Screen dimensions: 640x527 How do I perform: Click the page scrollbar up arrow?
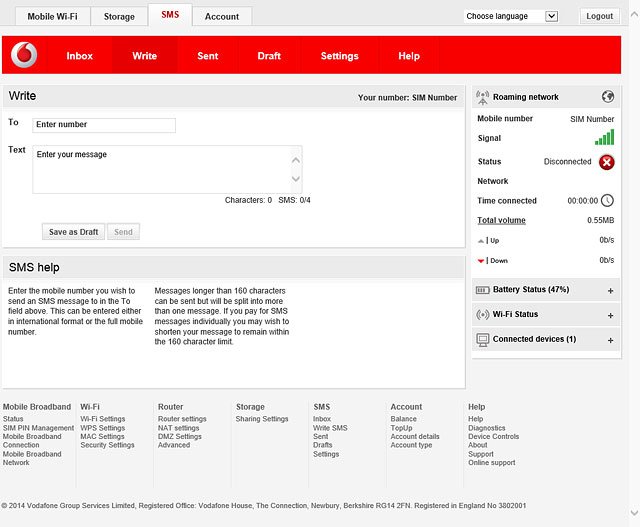634,14
